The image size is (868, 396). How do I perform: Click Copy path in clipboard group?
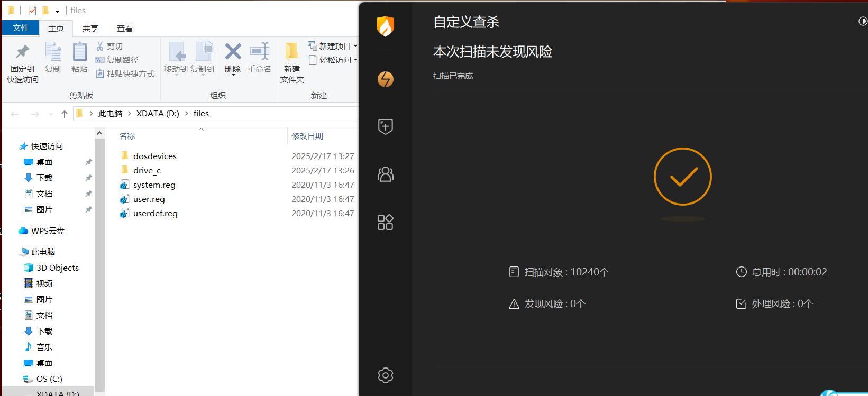[117, 60]
